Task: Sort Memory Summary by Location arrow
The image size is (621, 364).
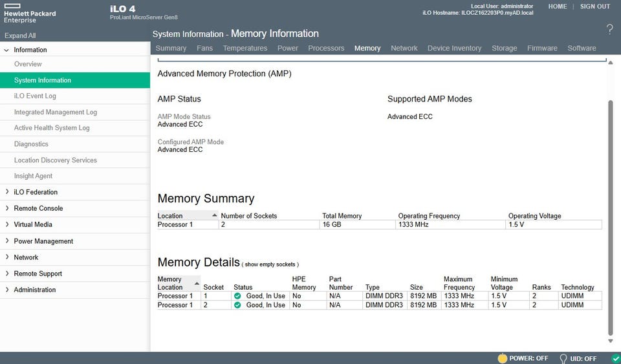Action: [215, 215]
